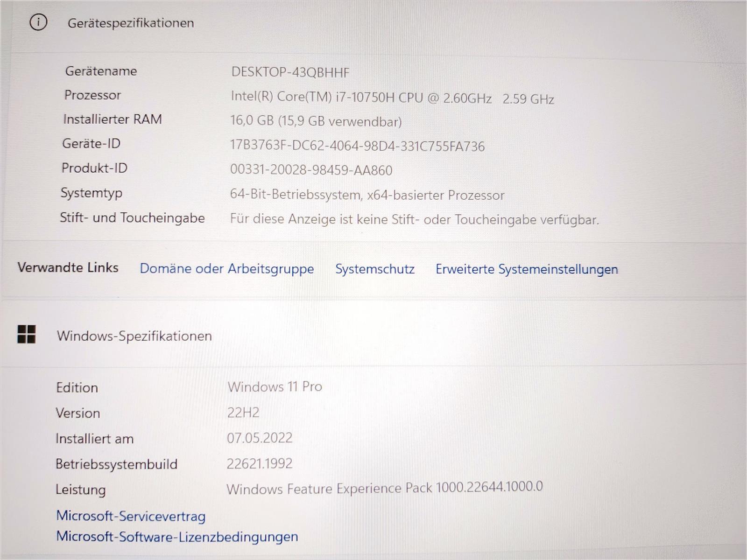Select the Geräte-ID value
Viewport: 747px width, 560px height.
pyautogui.click(x=357, y=146)
